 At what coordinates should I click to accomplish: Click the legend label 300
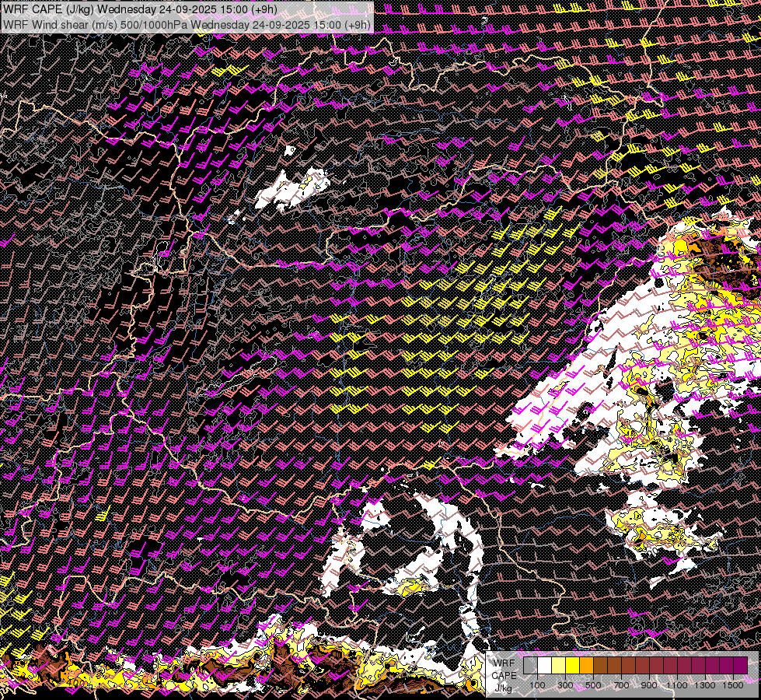coord(565,685)
